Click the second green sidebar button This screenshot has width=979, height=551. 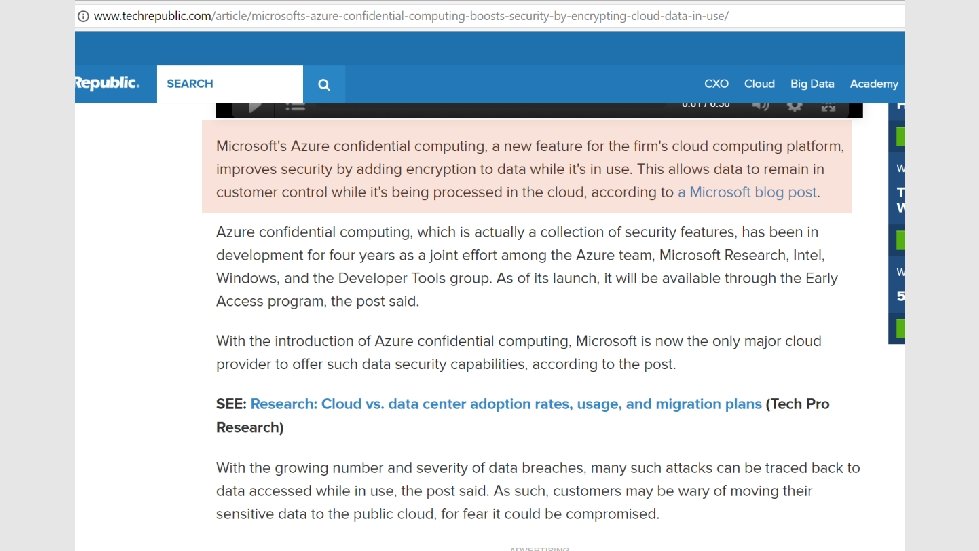pyautogui.click(x=900, y=240)
